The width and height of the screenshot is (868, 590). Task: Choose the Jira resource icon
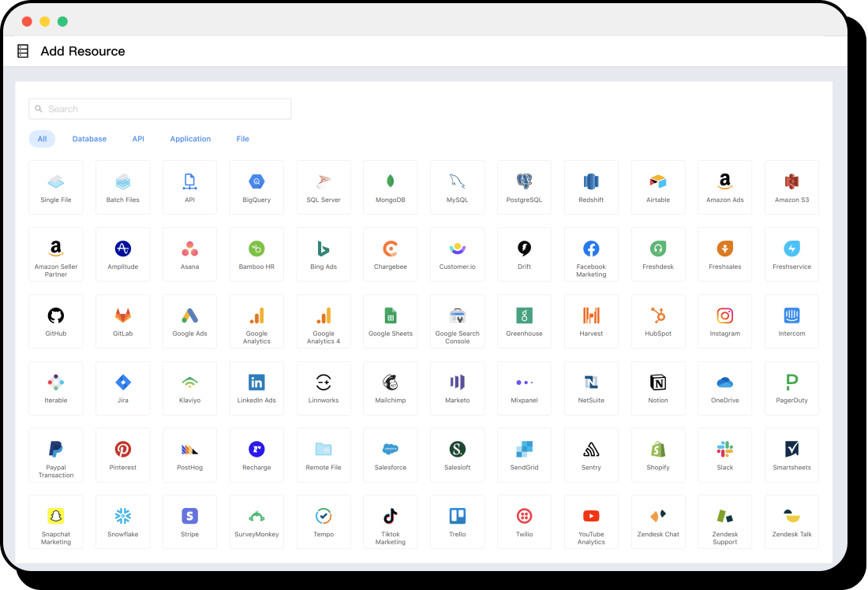point(122,383)
